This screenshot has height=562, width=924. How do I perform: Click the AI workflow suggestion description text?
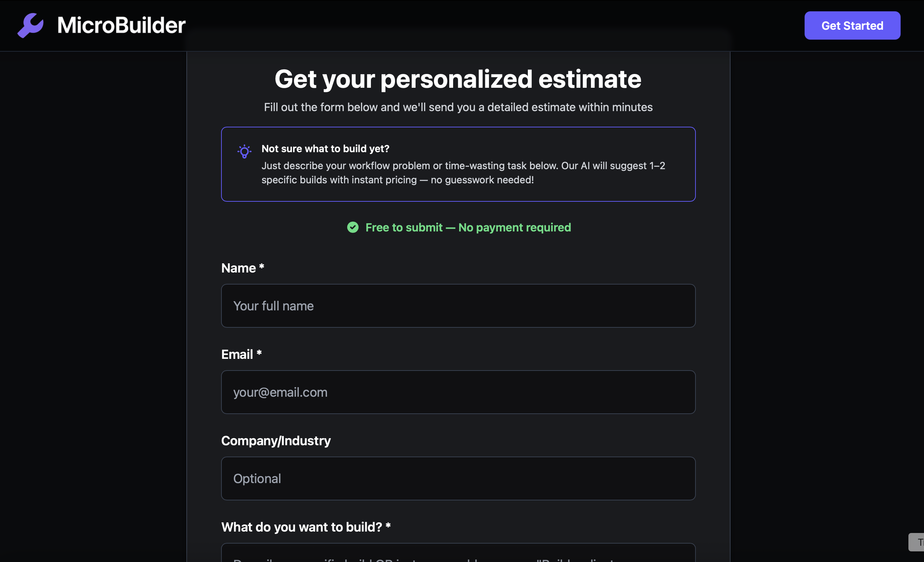point(463,173)
